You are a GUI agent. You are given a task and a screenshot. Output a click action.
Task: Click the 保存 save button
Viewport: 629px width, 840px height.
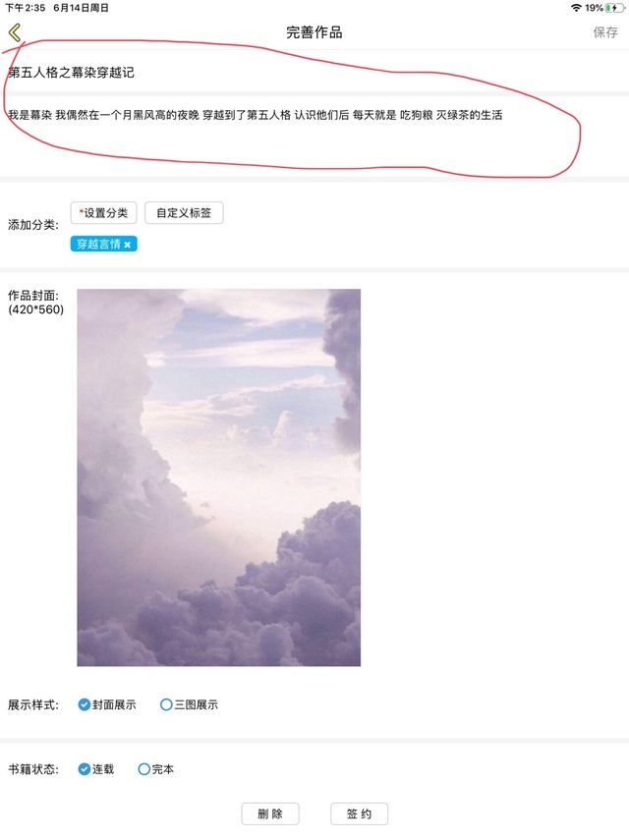click(605, 32)
